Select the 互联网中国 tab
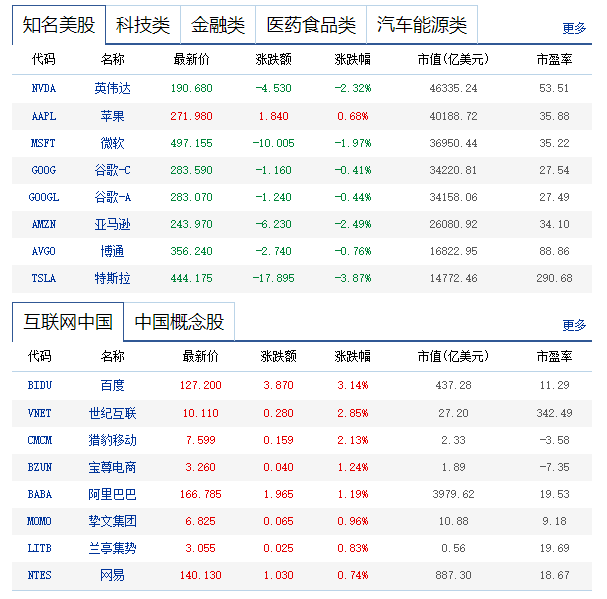Image resolution: width=607 pixels, height=599 pixels. click(68, 322)
